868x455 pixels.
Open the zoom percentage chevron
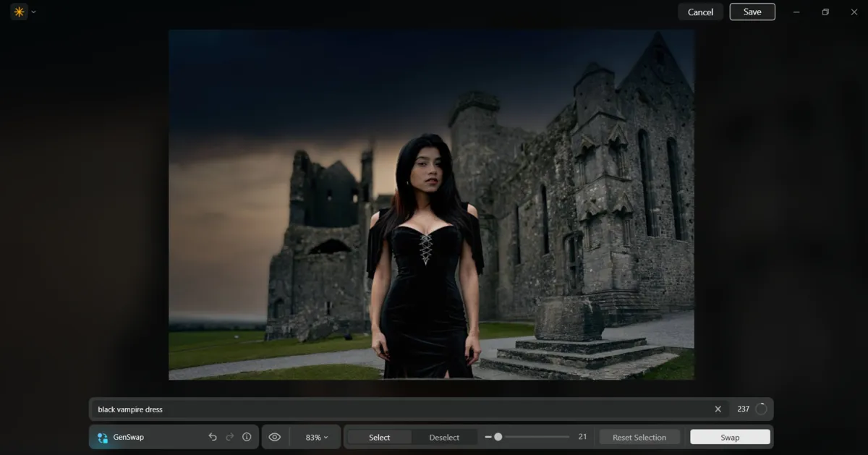[327, 437]
